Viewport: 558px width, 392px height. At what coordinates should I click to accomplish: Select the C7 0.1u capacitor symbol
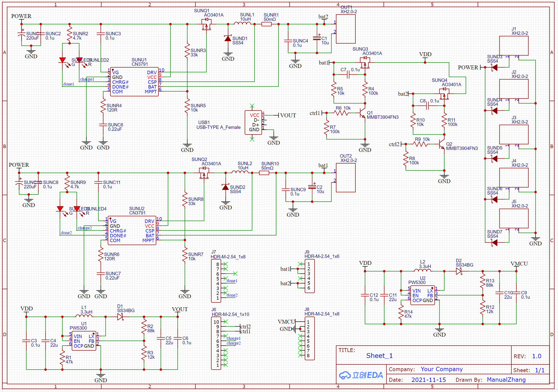(x=348, y=75)
